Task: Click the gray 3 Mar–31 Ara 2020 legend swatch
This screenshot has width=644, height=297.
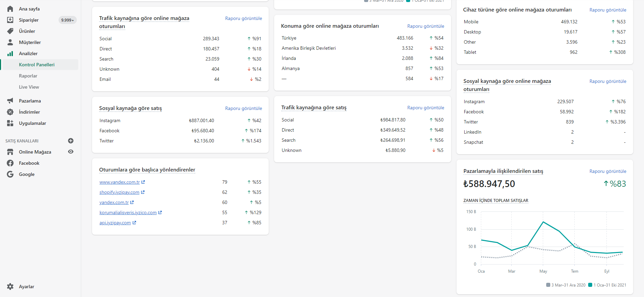Action: pos(548,285)
